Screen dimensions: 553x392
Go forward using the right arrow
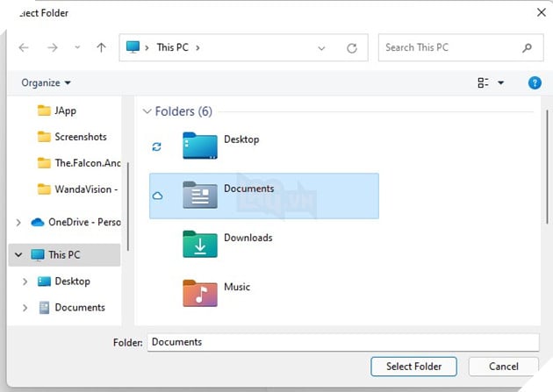coord(52,47)
